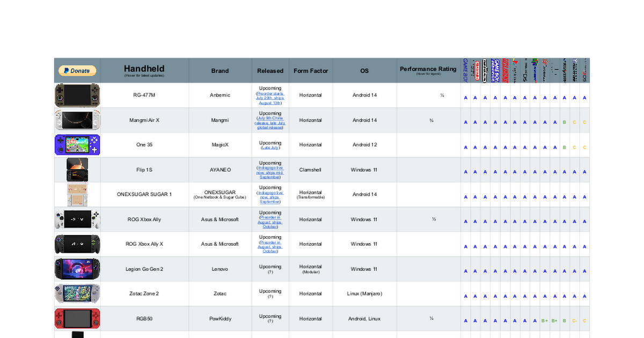Select the Android 12 OS cell

coord(364,145)
